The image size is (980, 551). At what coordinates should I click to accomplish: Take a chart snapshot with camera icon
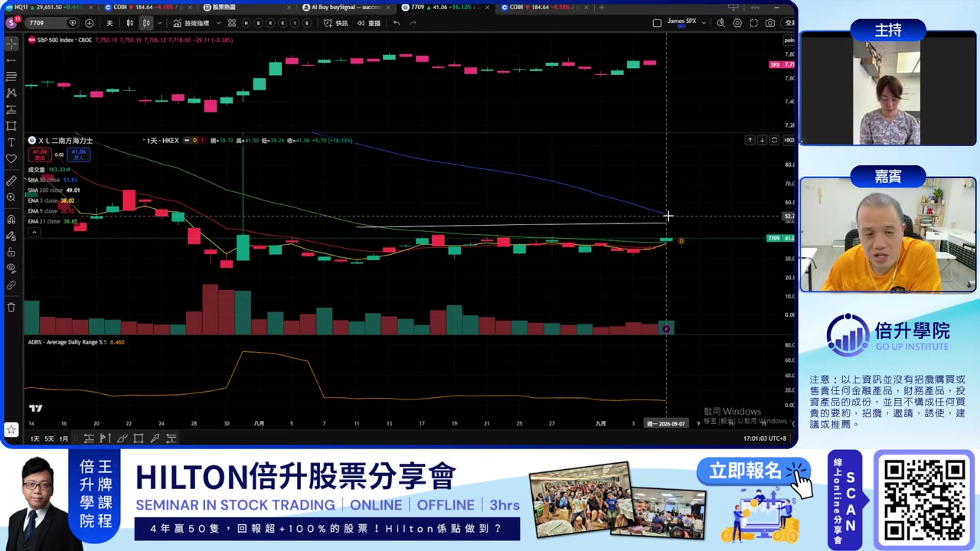coord(770,23)
